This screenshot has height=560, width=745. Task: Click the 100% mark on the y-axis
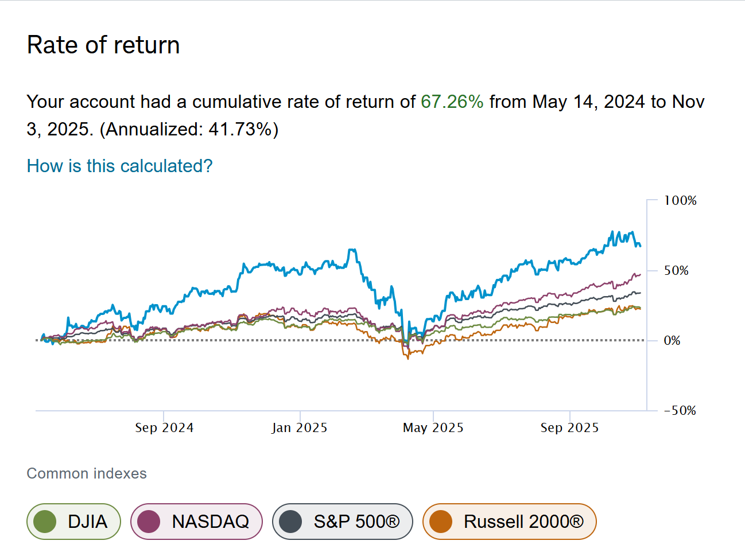click(x=680, y=201)
